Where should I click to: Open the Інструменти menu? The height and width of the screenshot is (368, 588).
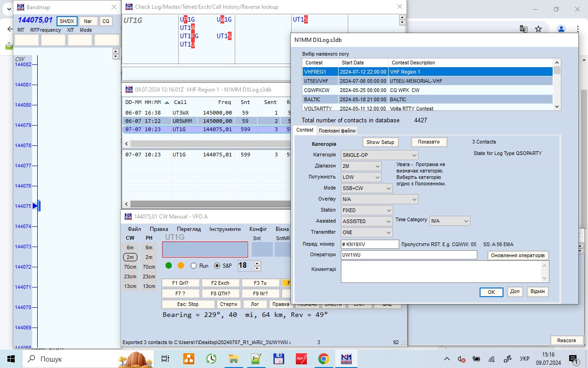(225, 229)
